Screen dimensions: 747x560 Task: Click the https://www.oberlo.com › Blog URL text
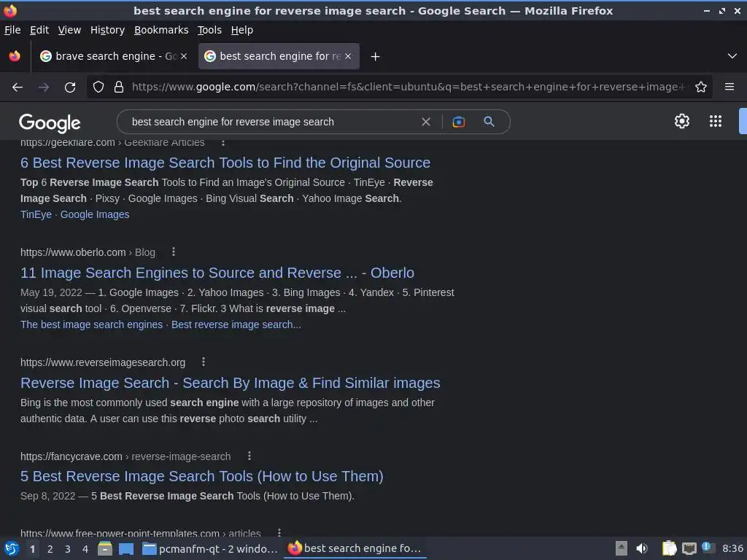88,252
